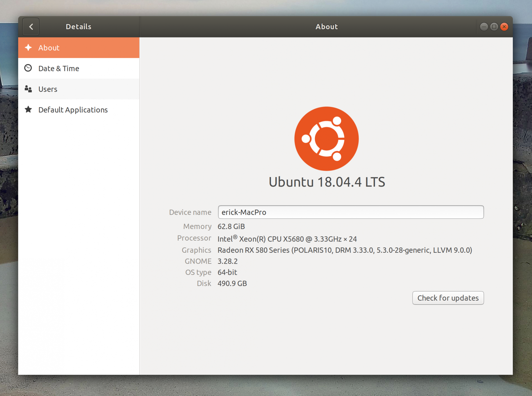Click into the Device name field
532x396 pixels.
351,212
